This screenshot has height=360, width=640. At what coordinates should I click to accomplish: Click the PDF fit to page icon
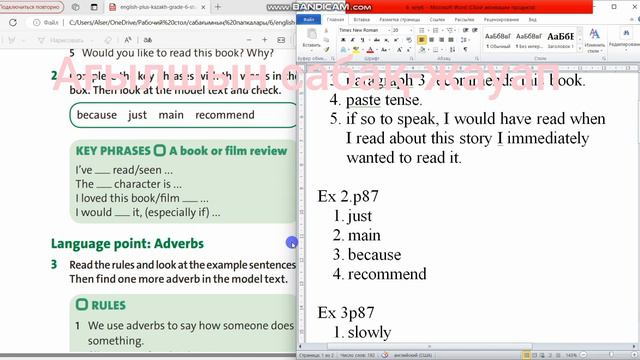(281, 40)
